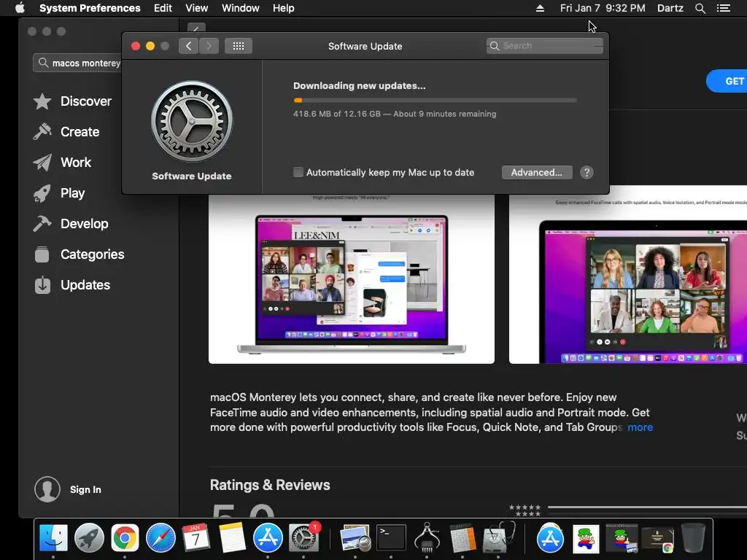Click the Downloading new updates... text

(x=359, y=86)
